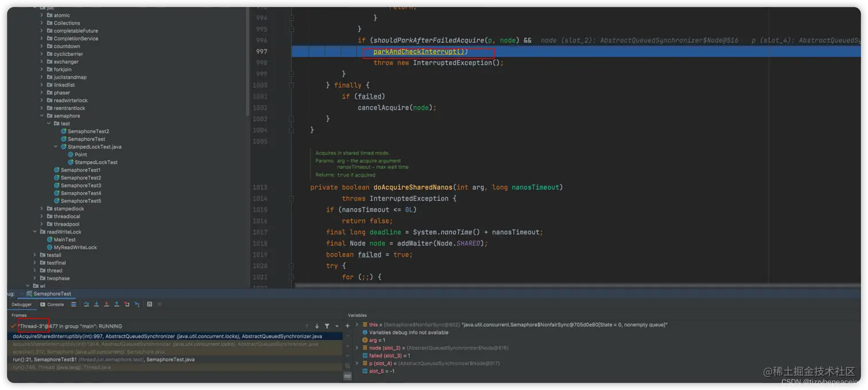This screenshot has height=390, width=868.
Task: Click the Evaluate Expression calculator icon
Action: [x=150, y=305]
